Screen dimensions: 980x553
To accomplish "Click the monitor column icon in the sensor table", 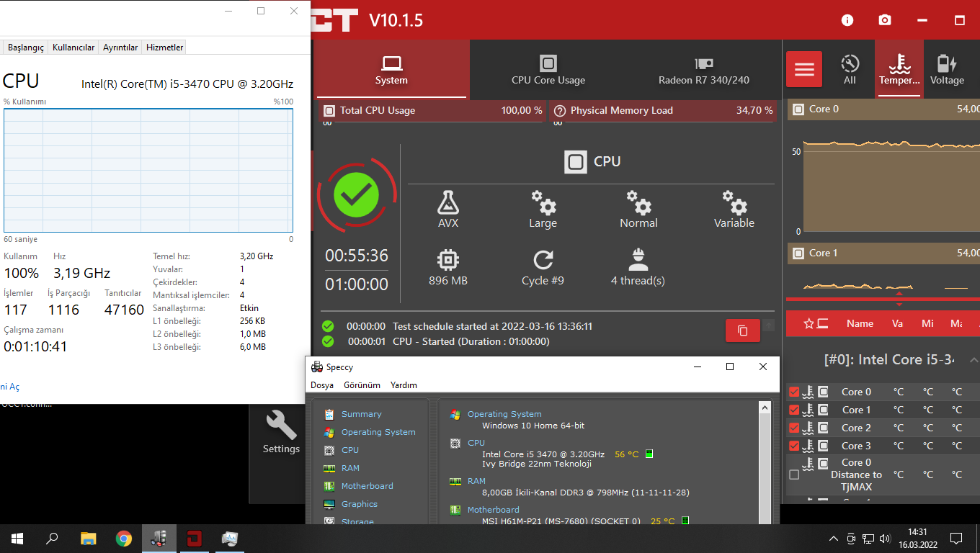I will (x=822, y=324).
